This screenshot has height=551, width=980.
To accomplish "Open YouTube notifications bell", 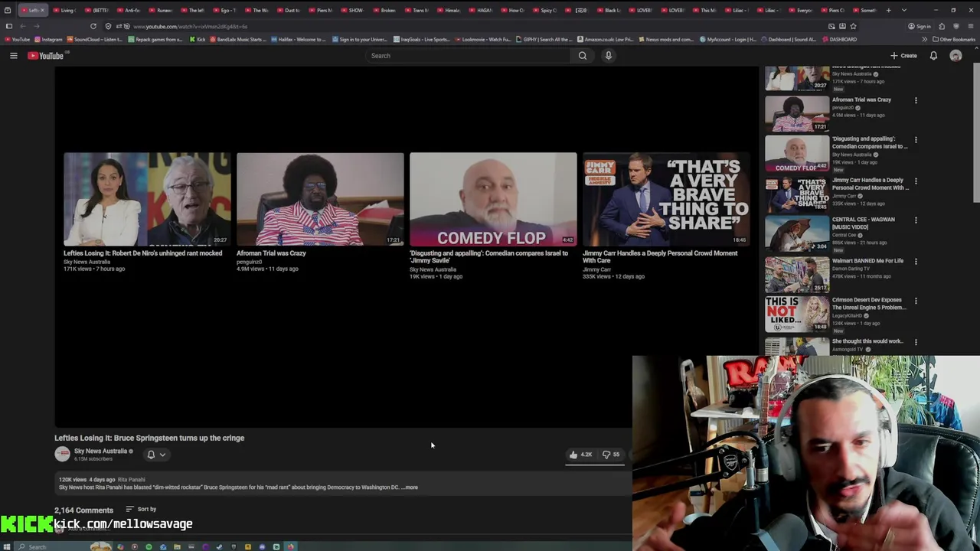I will [x=933, y=55].
